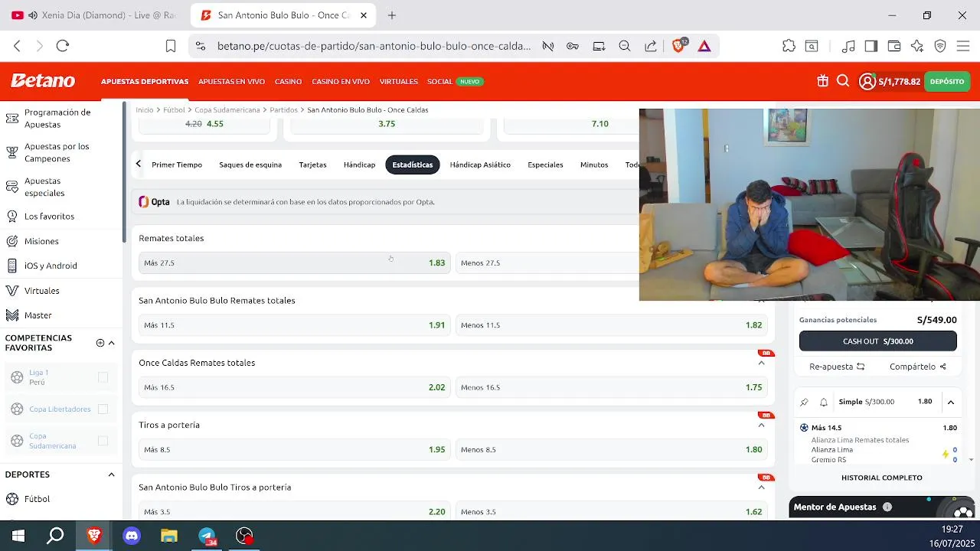Open Los favoritos in sidebar
This screenshot has width=980, height=551.
(x=49, y=217)
